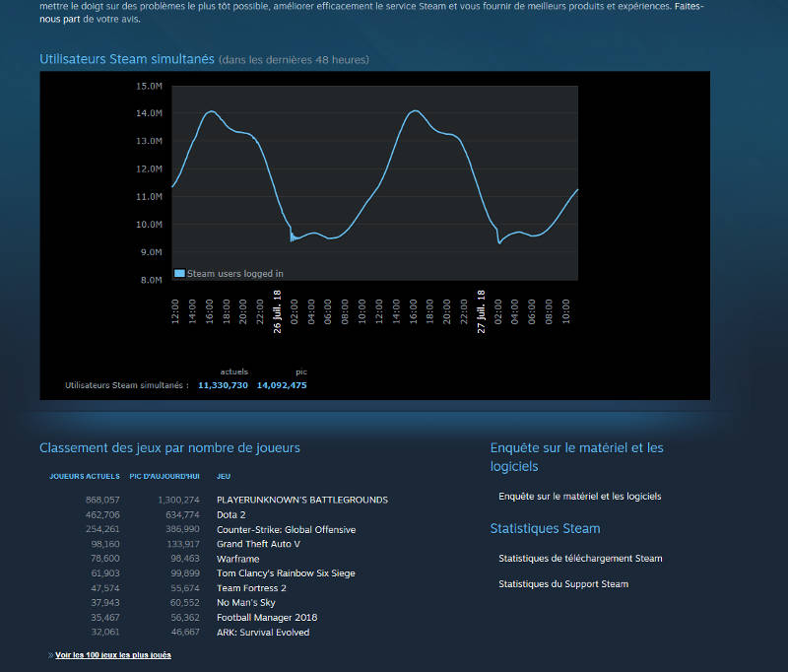The width and height of the screenshot is (788, 672).
Task: Click the 'PIC D'AUJOURD'HUI' column header
Action: 164,476
